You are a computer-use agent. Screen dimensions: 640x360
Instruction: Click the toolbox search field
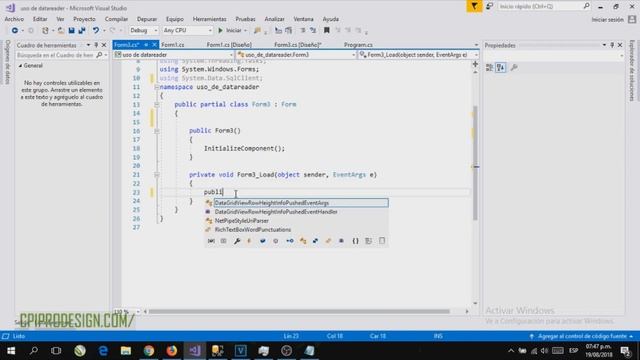pyautogui.click(x=61, y=55)
